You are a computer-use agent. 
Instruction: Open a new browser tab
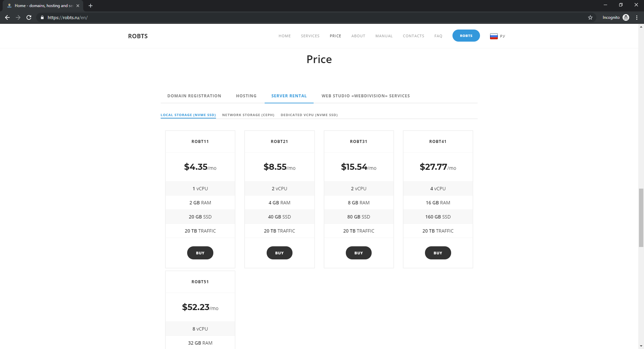[91, 6]
